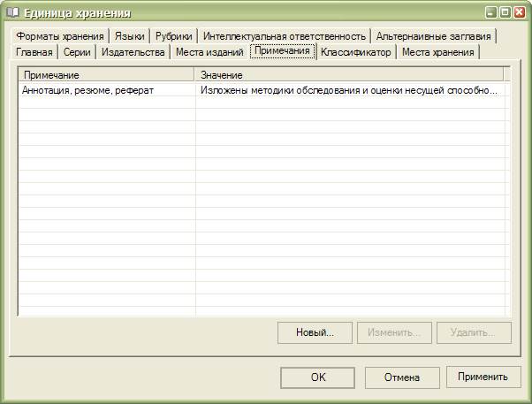Confirm with the OK button
Viewport: 532px width, 404px height.
[318, 377]
